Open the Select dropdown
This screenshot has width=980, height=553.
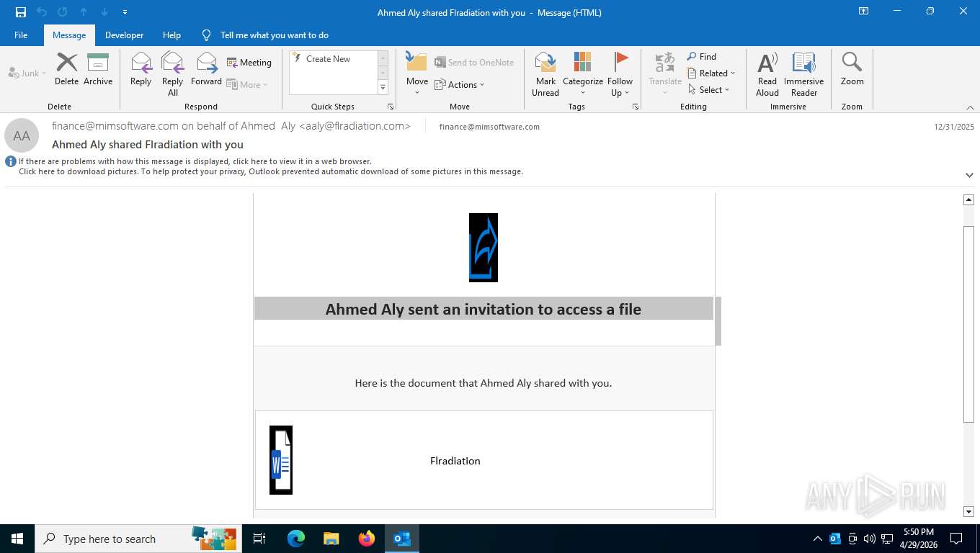pyautogui.click(x=709, y=89)
